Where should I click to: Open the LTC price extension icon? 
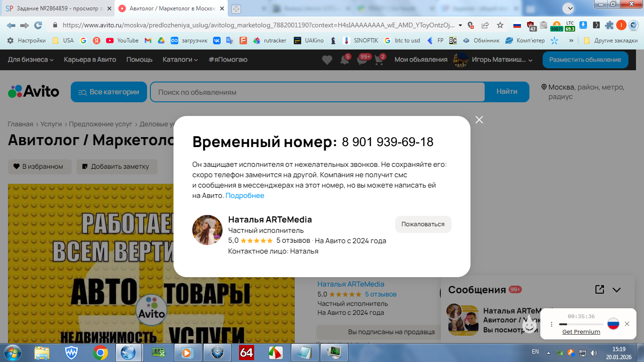coord(570,25)
